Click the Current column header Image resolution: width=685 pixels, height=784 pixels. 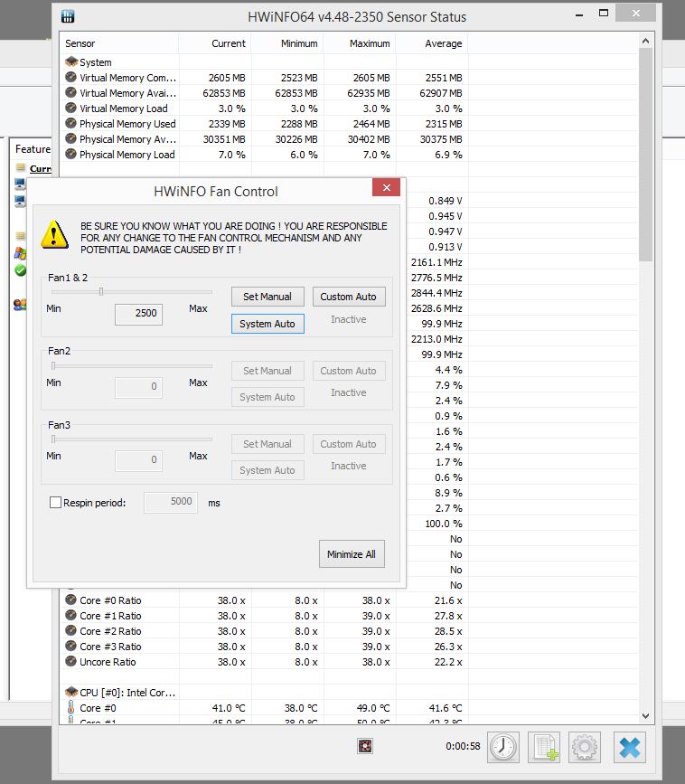click(215, 43)
